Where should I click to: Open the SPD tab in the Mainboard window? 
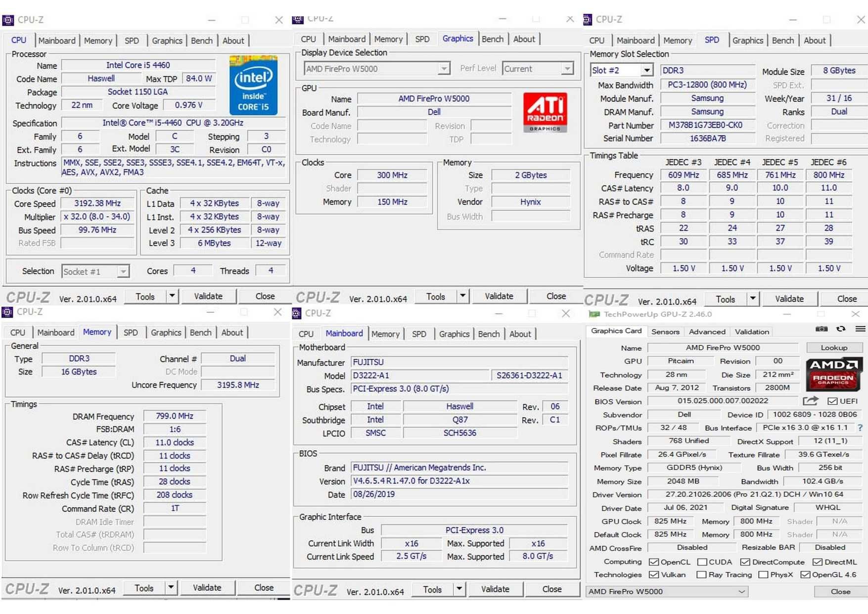click(419, 334)
